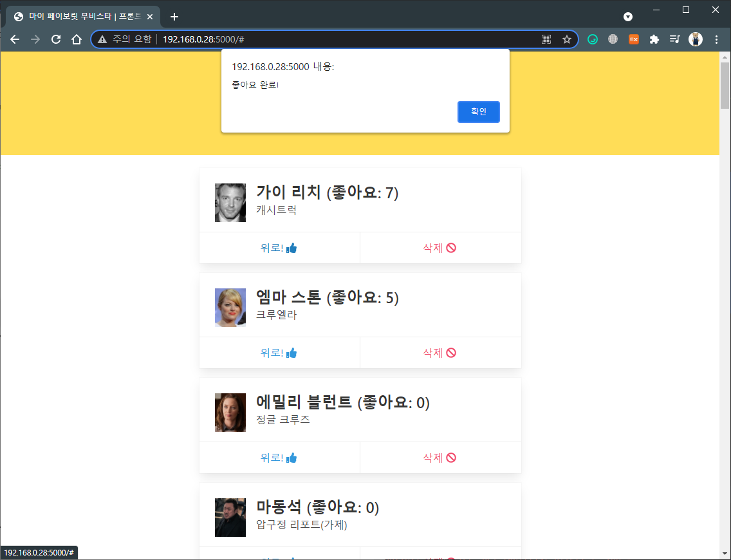Click the 캐시트럭 movie title text
The image size is (731, 560).
coord(277,210)
